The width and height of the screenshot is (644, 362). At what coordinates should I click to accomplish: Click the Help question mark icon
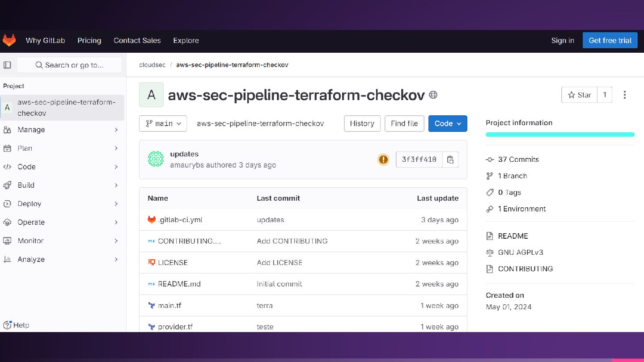7,325
